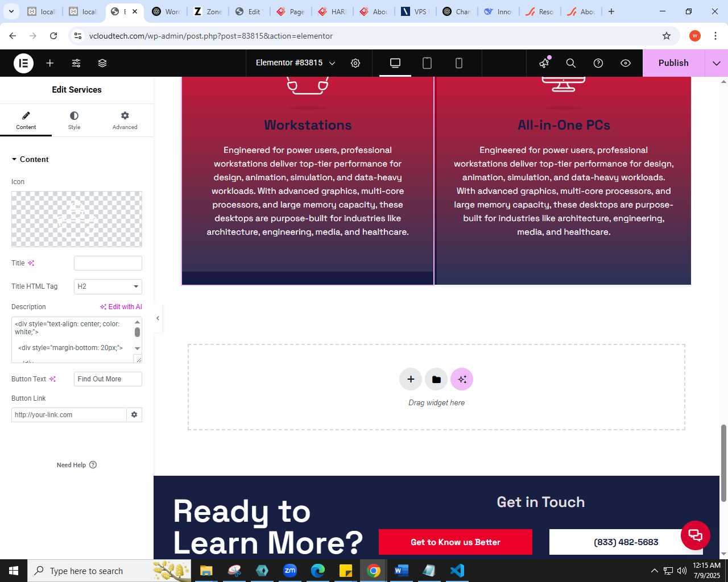
Task: Switch to the Advanced tab
Action: pos(125,120)
